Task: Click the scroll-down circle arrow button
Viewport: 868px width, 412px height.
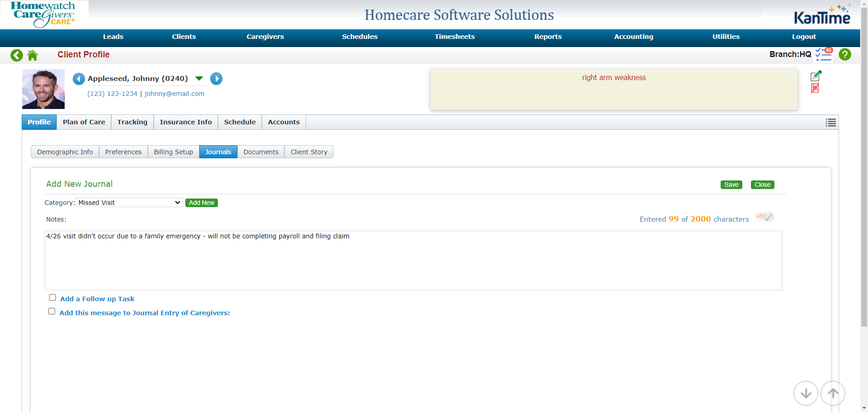Action: (x=805, y=393)
